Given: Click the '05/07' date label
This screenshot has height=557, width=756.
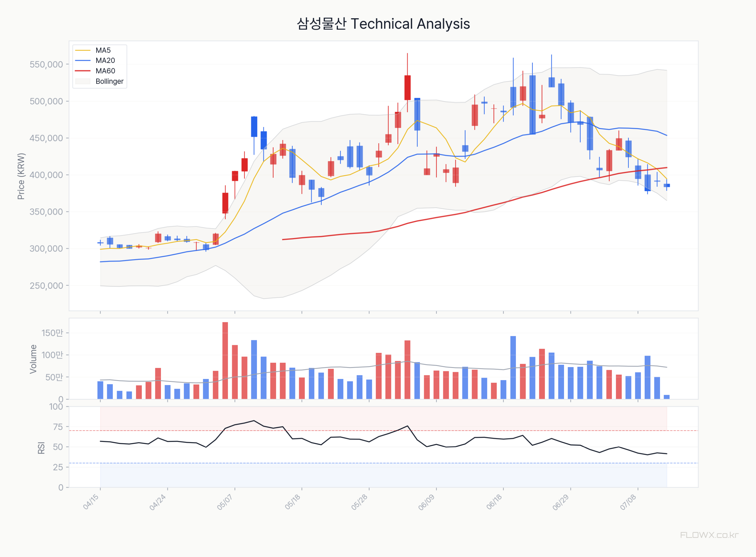Looking at the screenshot, I should [225, 502].
